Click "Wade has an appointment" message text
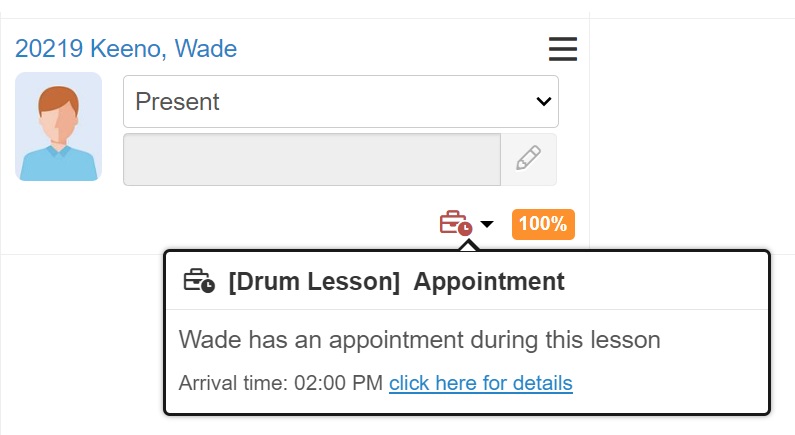The height and width of the screenshot is (435, 795). click(330, 339)
